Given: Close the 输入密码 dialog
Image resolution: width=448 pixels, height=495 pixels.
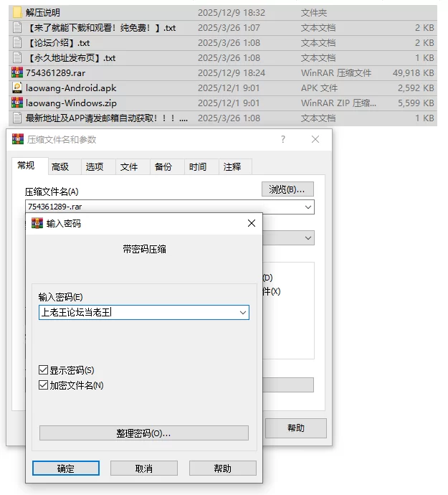Looking at the screenshot, I should [252, 223].
